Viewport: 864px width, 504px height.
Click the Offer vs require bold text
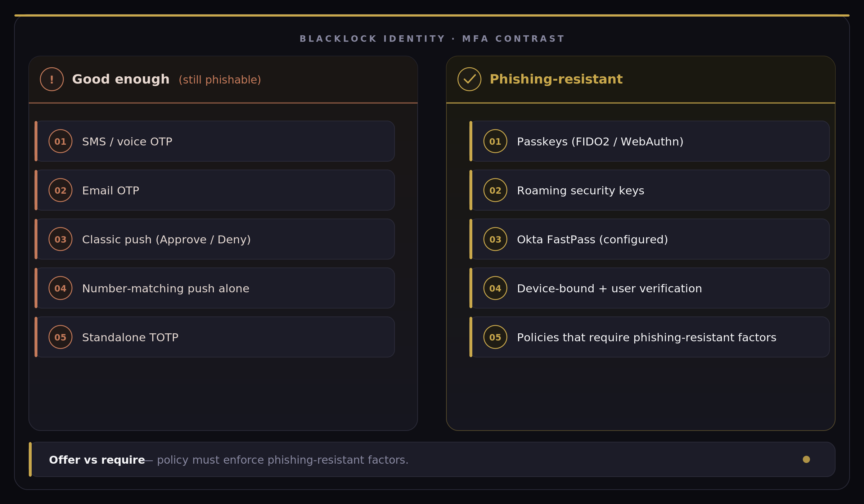[x=97, y=460]
